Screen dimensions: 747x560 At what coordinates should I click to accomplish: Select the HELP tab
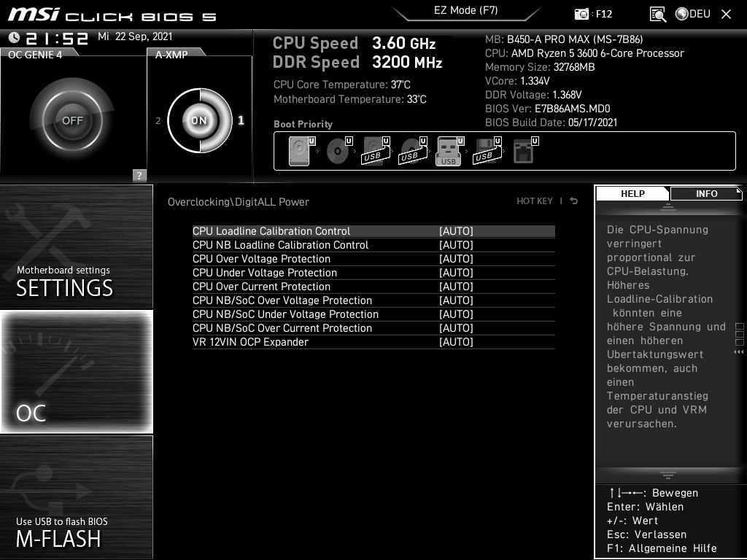(632, 193)
